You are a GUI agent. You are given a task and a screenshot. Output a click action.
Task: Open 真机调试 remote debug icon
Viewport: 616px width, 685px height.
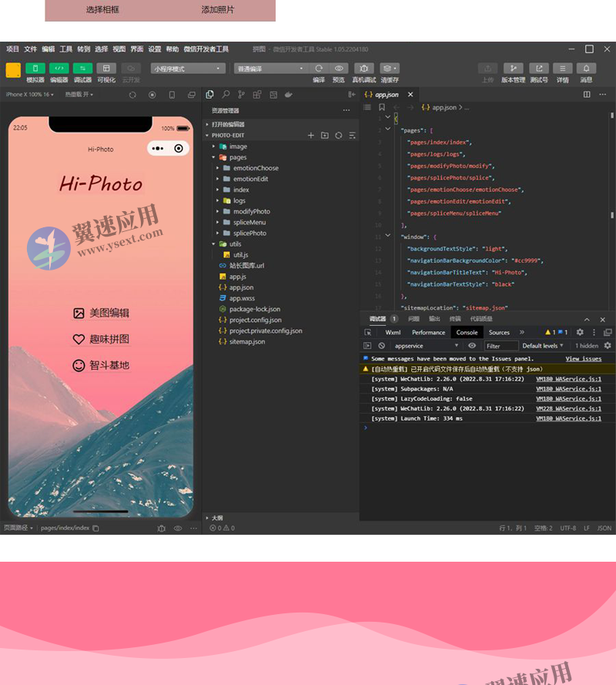pyautogui.click(x=364, y=69)
